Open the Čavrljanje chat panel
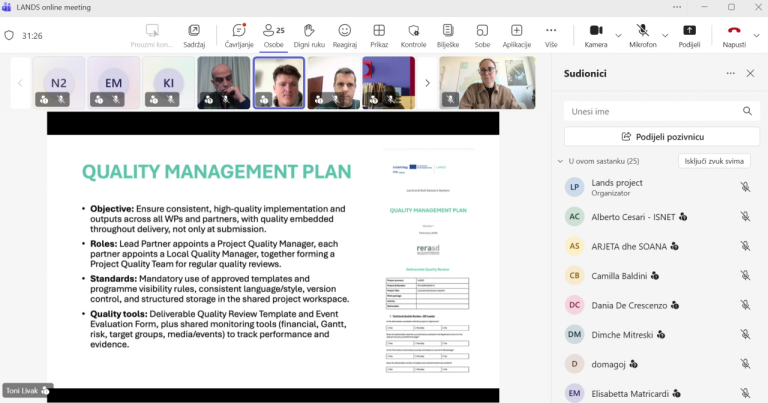Screen dimensions: 768x403 tap(239, 36)
